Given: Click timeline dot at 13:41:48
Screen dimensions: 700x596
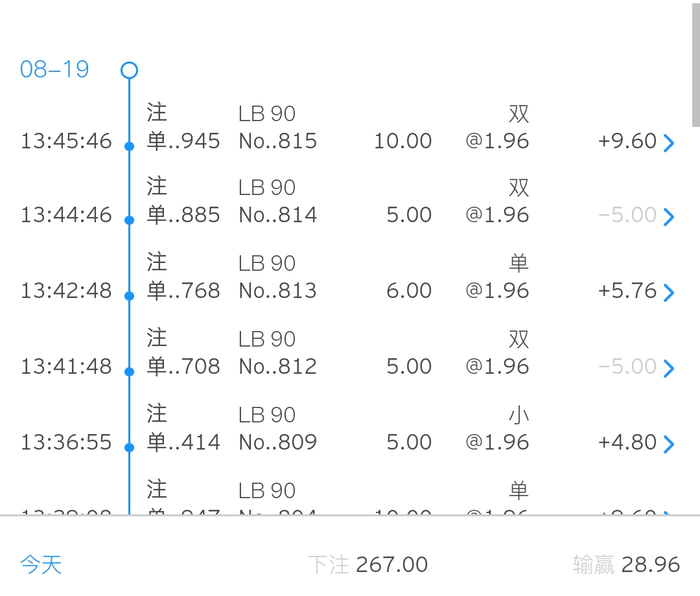Looking at the screenshot, I should 129,372.
